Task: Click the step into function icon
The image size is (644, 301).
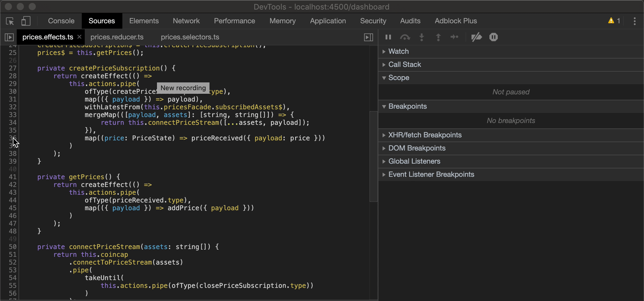Action: [422, 37]
